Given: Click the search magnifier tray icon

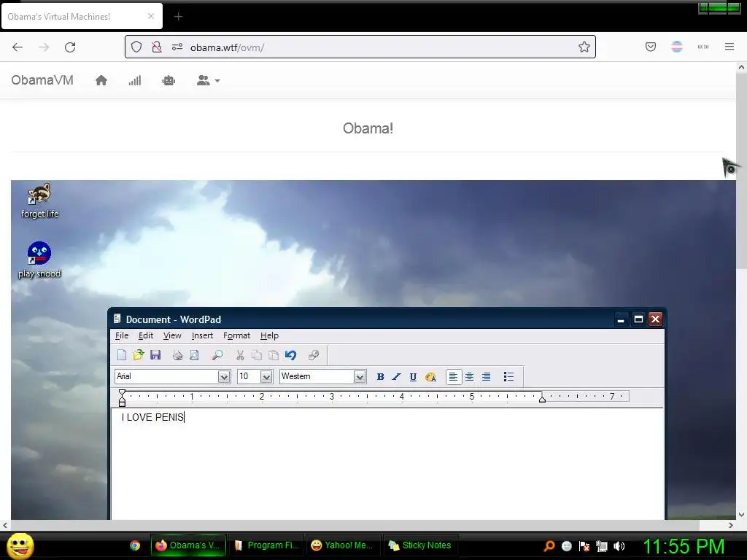Looking at the screenshot, I should coord(549,546).
